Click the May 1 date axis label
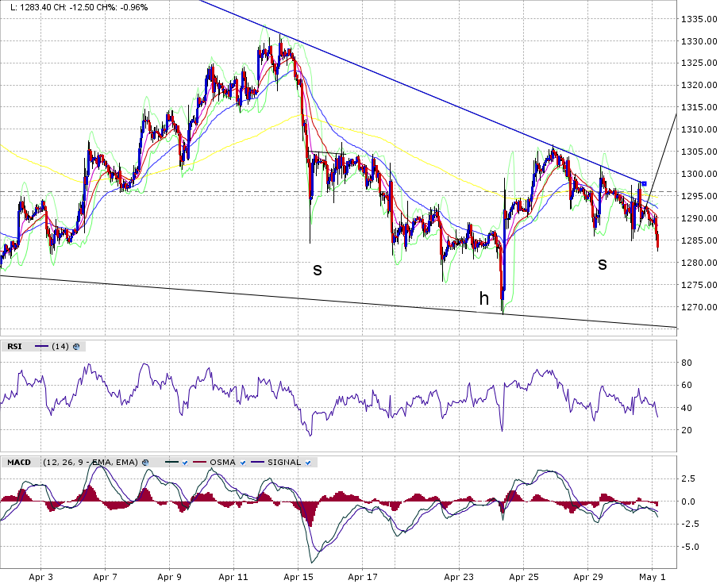Image resolution: width=724 pixels, height=588 pixels. (652, 577)
